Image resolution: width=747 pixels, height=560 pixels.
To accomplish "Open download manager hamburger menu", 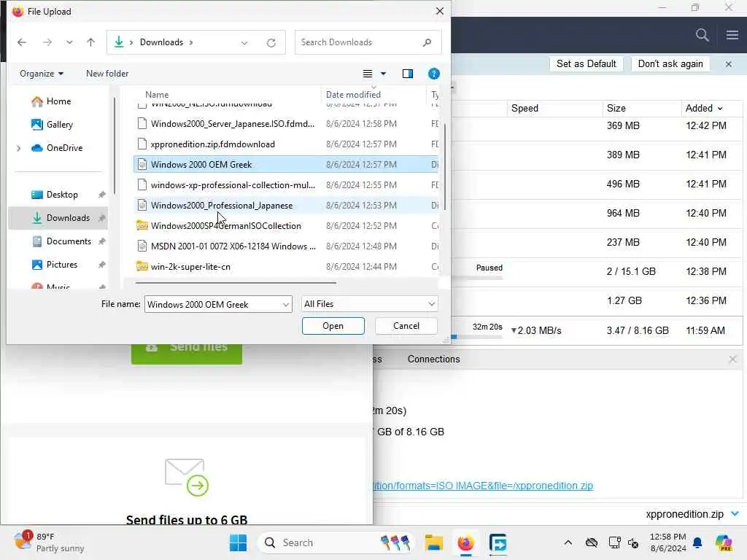I will point(732,35).
